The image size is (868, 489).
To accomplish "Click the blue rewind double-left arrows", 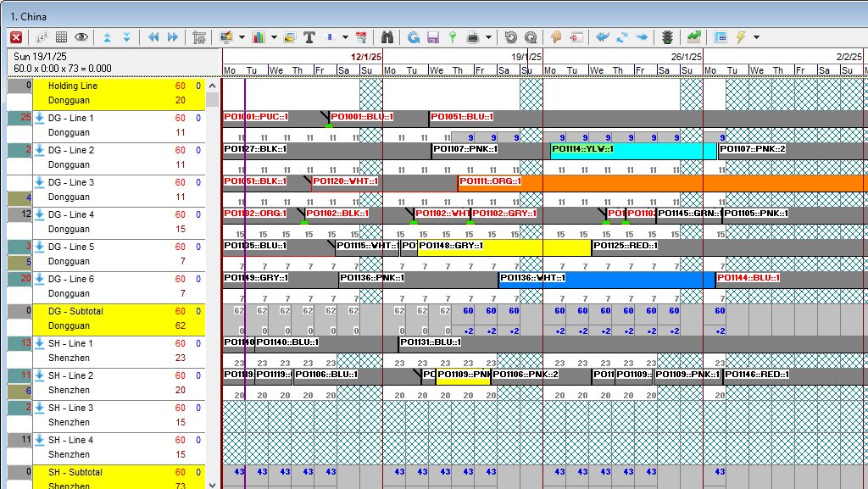I will [153, 37].
